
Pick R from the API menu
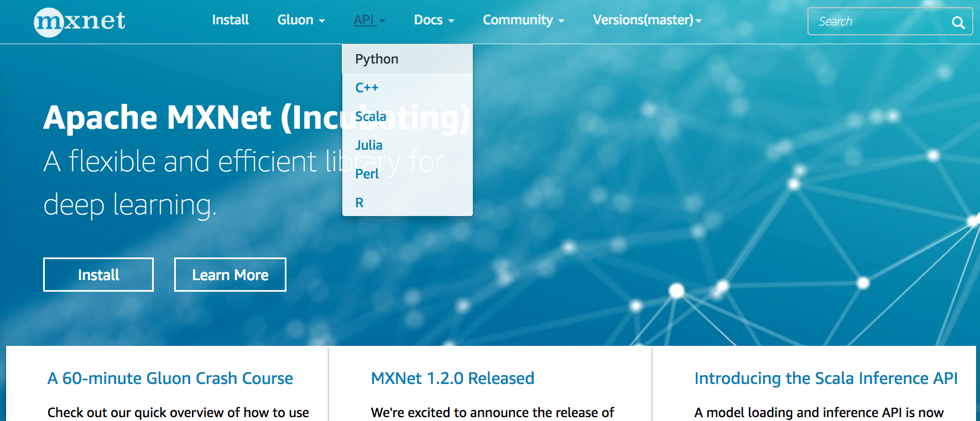click(x=359, y=203)
